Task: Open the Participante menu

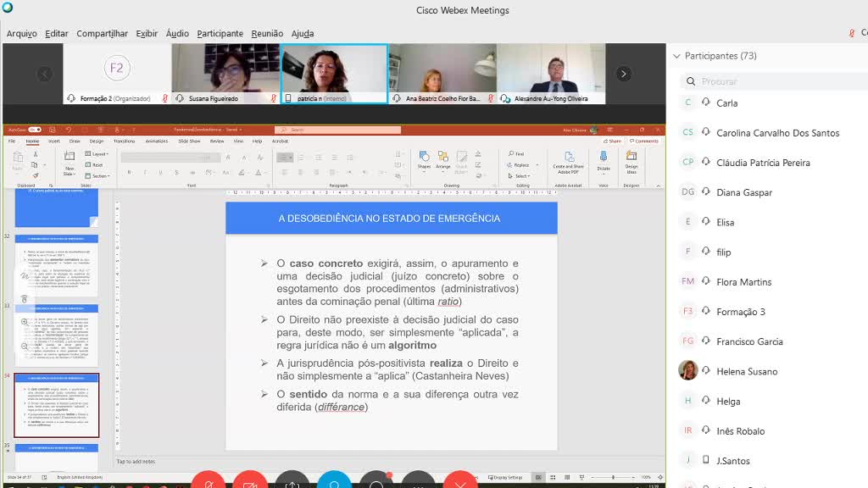Action: 220,34
